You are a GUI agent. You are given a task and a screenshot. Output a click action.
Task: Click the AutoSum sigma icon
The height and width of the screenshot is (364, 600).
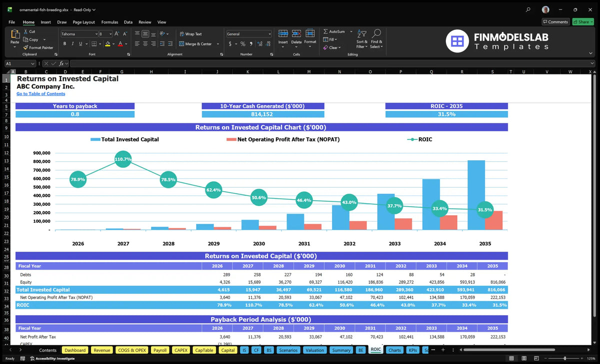[x=325, y=31]
